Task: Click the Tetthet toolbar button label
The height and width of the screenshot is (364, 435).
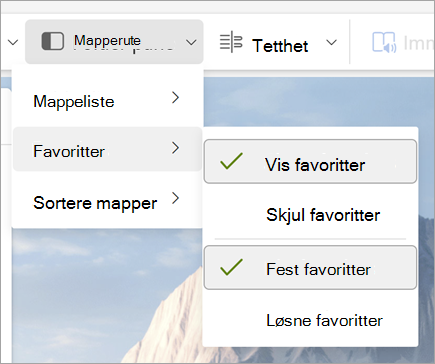Action: coord(280,46)
